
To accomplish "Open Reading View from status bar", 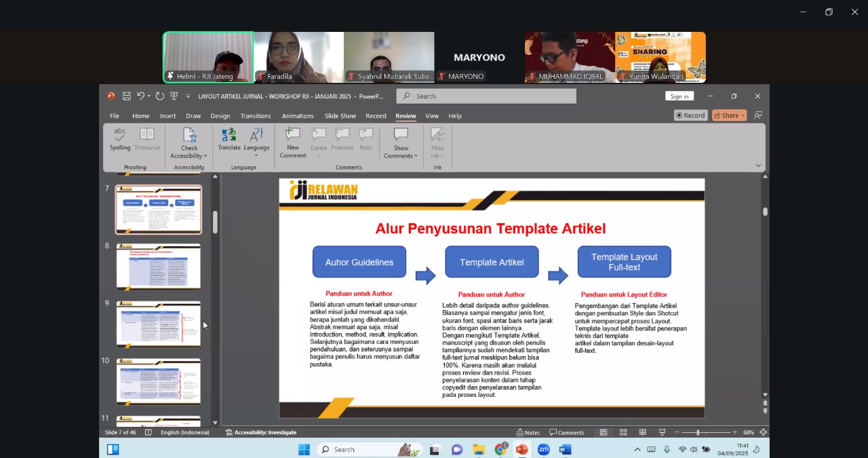I will pos(642,432).
